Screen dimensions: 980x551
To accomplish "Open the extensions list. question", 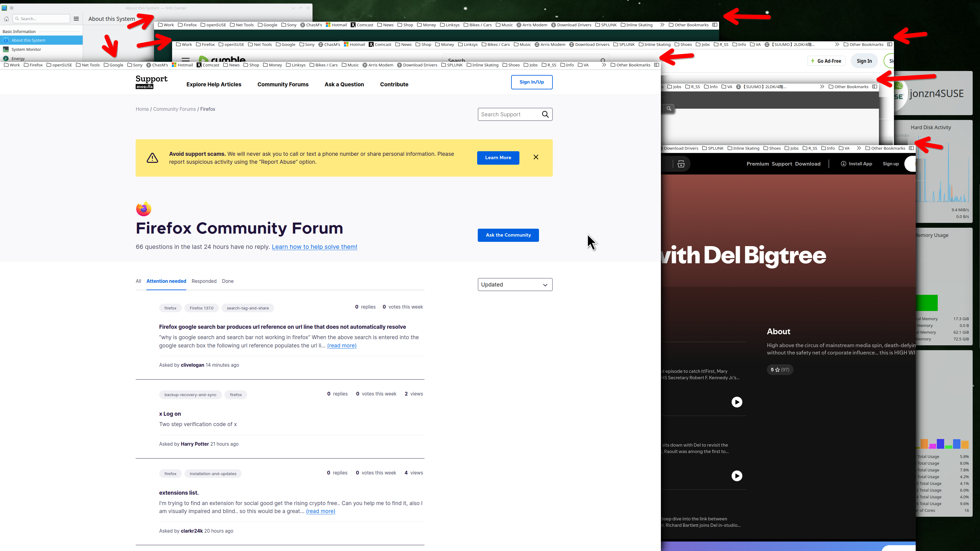I will 179,493.
